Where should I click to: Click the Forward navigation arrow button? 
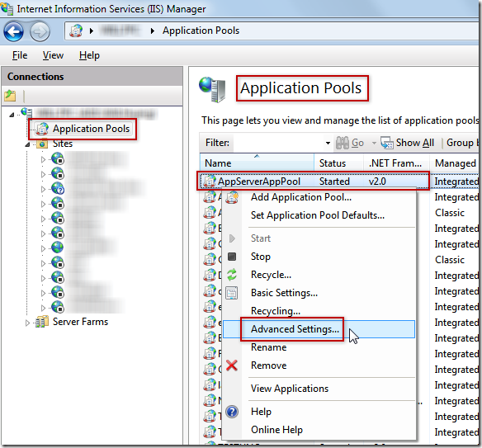click(40, 31)
